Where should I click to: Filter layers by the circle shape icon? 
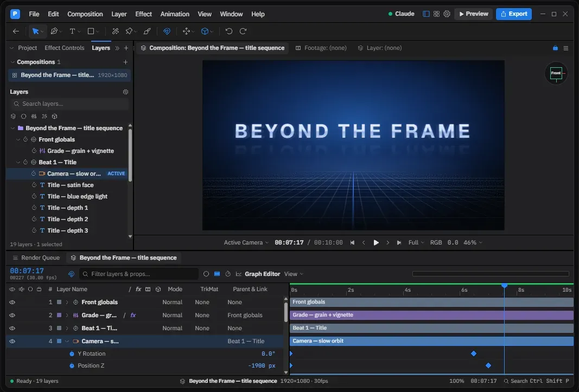click(x=24, y=116)
